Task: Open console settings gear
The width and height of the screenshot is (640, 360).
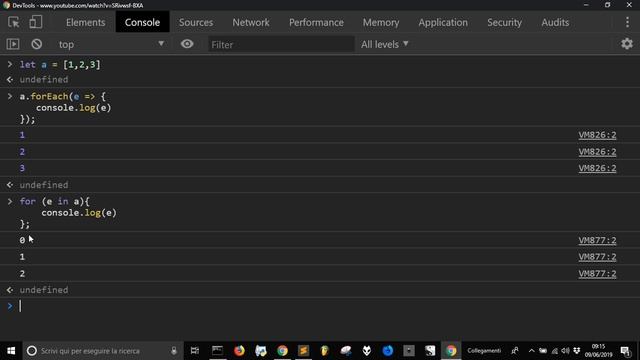Action: click(627, 44)
